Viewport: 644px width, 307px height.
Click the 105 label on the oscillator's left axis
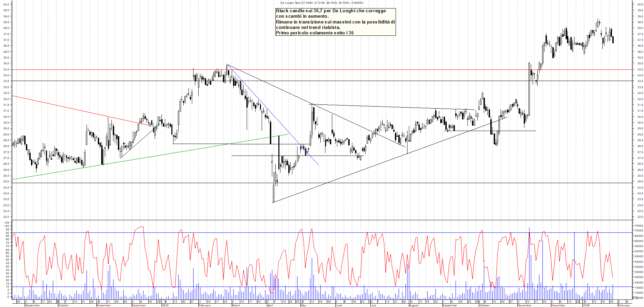pyautogui.click(x=6, y=223)
